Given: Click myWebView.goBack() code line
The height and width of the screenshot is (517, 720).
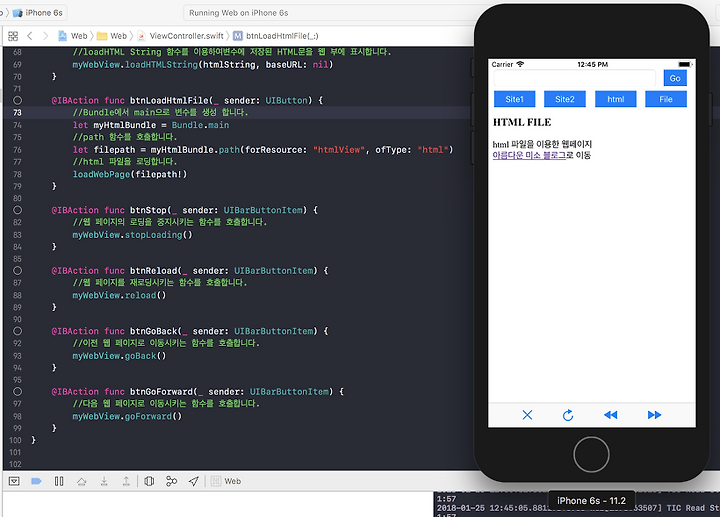Looking at the screenshot, I should [119, 356].
